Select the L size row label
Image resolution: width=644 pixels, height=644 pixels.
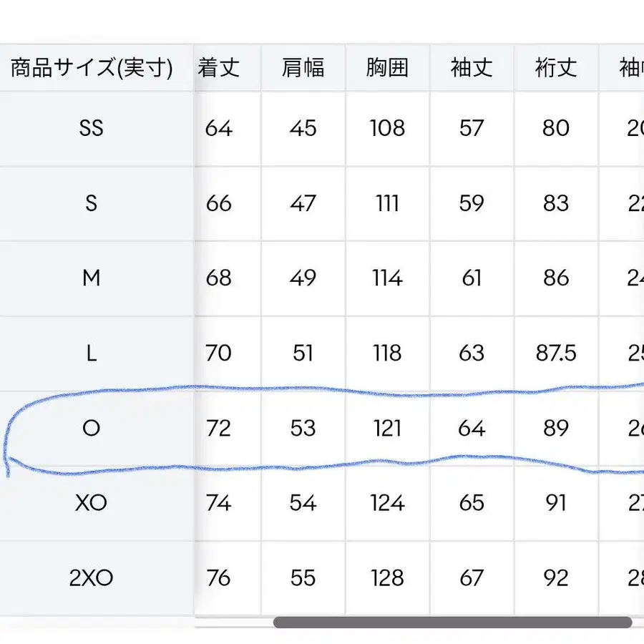(92, 353)
